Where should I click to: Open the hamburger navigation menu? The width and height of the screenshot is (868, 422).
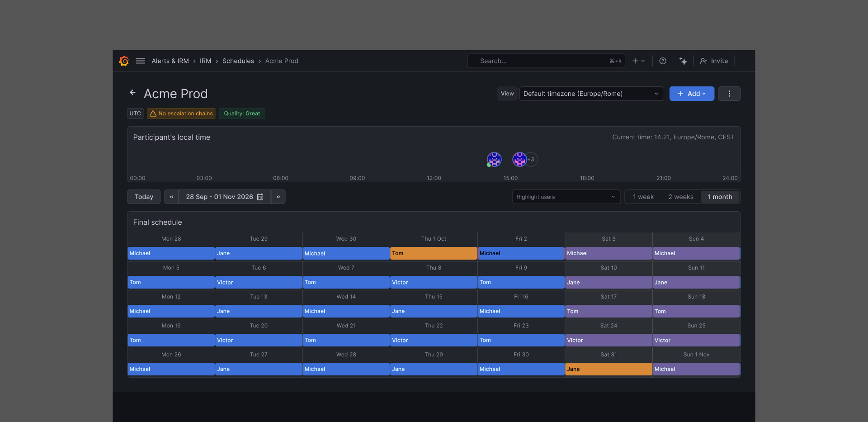(x=140, y=61)
